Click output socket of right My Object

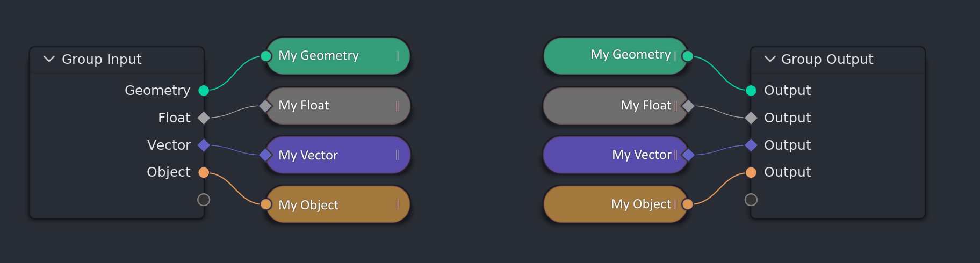click(688, 204)
